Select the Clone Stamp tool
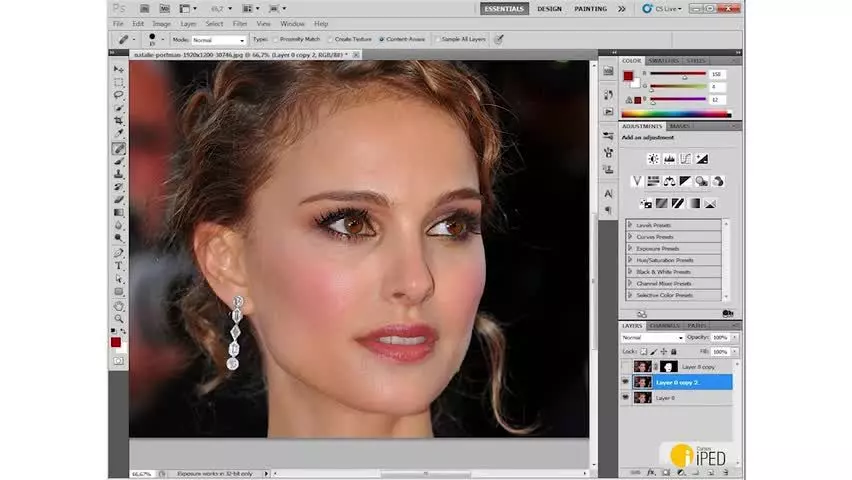This screenshot has width=852, height=480. (118, 174)
